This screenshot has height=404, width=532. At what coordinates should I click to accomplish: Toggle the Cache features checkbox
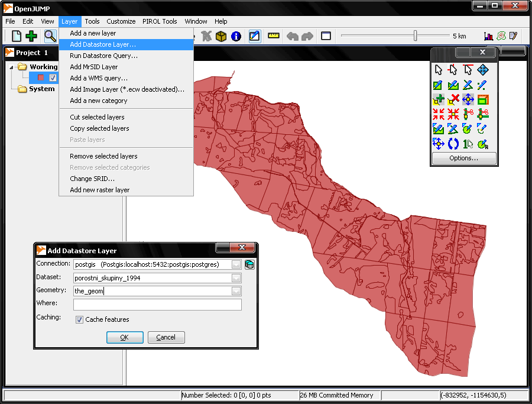tap(79, 320)
